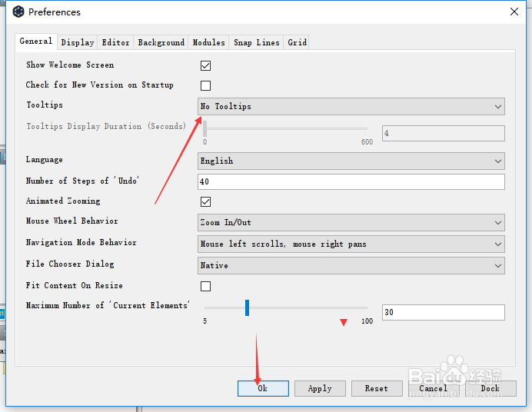Expand Navigation Mode Behavior dropdown
The height and width of the screenshot is (412, 532).
351,244
